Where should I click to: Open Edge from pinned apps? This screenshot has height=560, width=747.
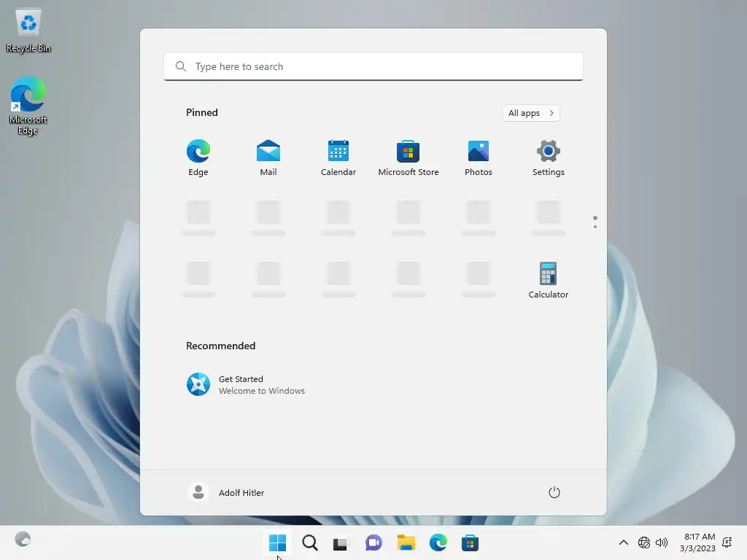click(x=198, y=158)
